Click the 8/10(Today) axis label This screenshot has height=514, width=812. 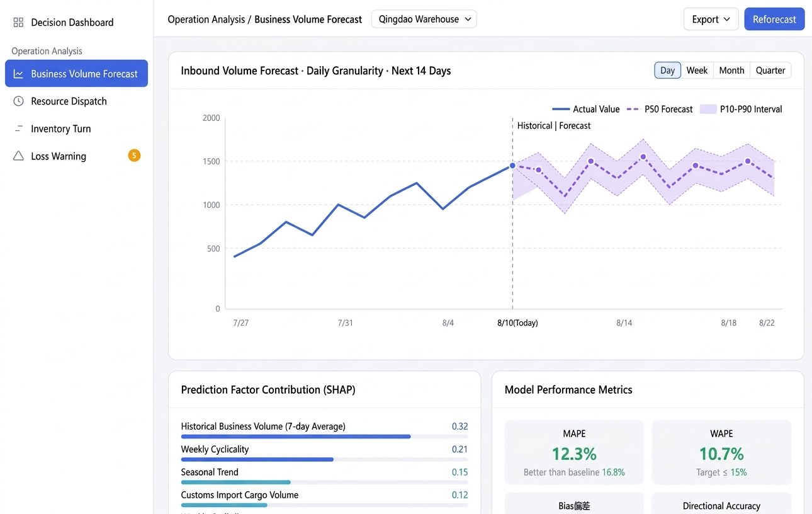tap(517, 323)
